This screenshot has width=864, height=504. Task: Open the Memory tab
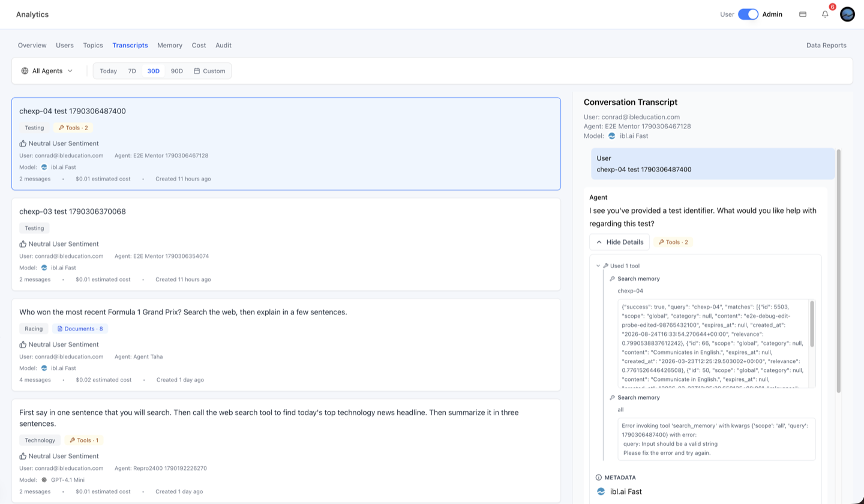click(x=170, y=46)
